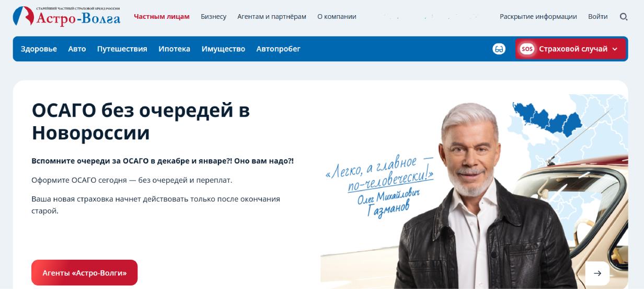Click Агенты «Астро-Волги» button
The image size is (644, 289).
pos(84,273)
